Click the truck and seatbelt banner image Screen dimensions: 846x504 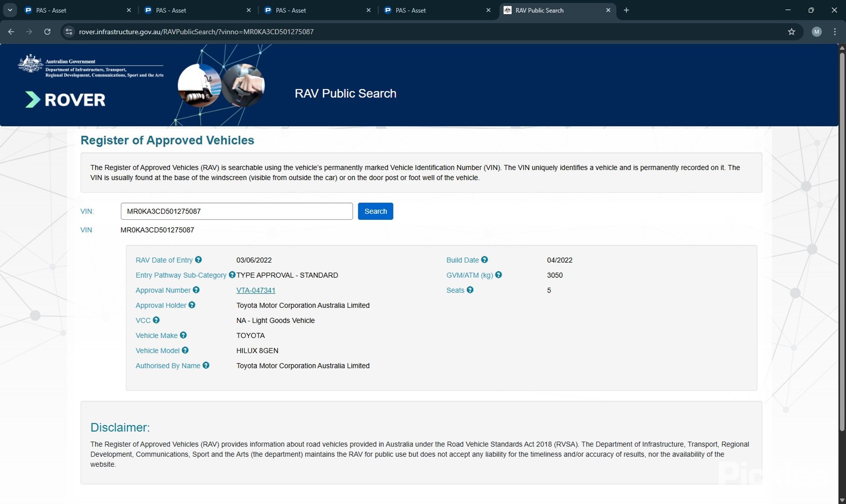tap(221, 85)
